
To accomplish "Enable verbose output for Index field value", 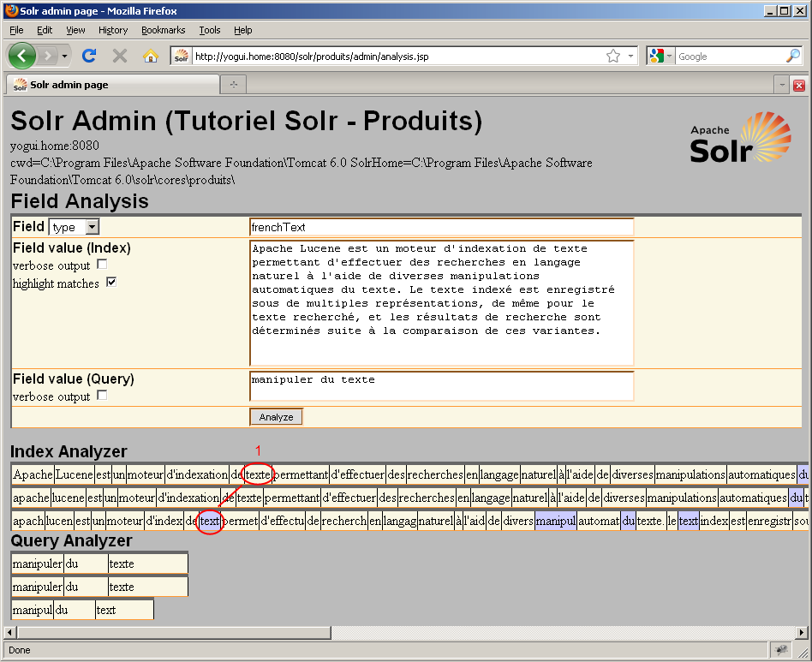I will [102, 265].
